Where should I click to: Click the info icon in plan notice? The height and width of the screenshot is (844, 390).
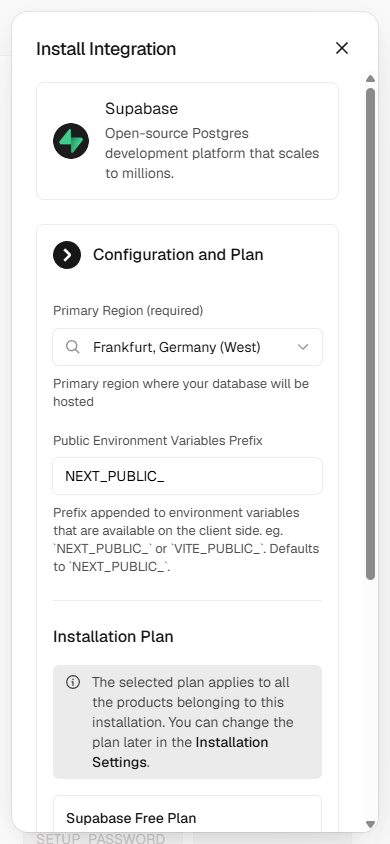(x=73, y=683)
